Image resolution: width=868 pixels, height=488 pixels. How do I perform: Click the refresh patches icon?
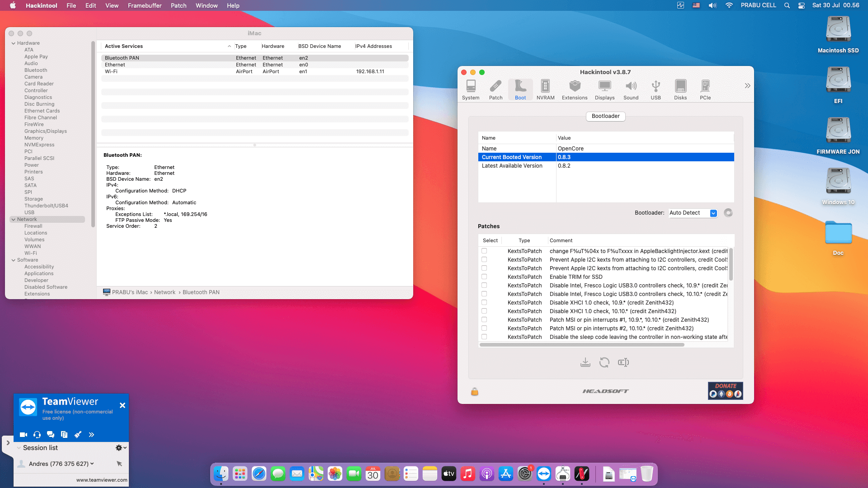click(604, 362)
